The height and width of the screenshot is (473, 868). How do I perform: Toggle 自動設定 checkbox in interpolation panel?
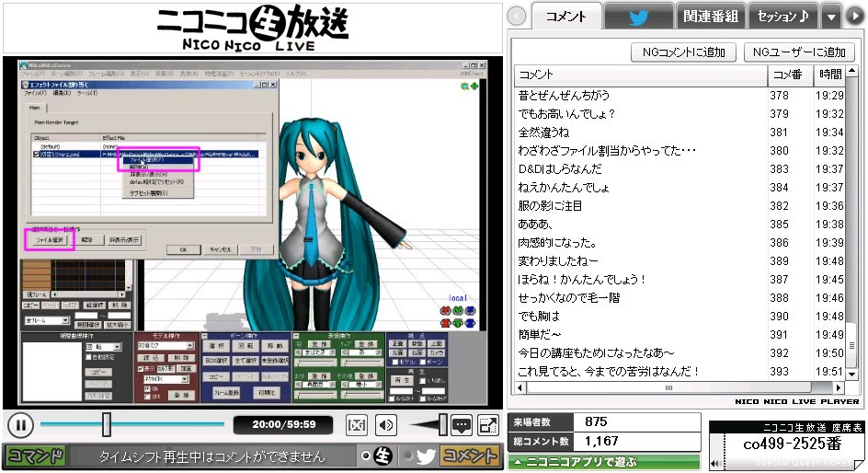point(88,357)
